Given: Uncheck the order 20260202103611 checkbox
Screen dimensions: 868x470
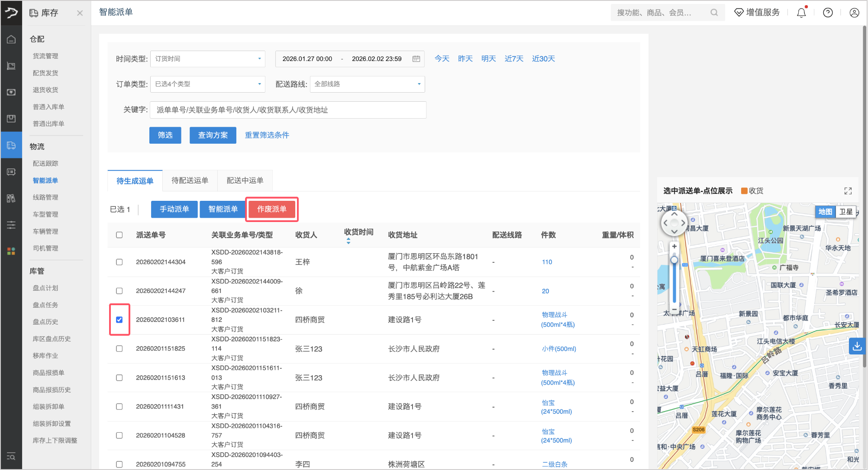Looking at the screenshot, I should click(x=119, y=320).
